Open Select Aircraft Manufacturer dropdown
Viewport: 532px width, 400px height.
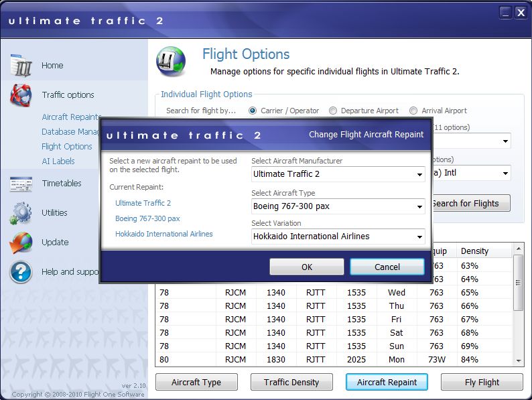338,174
